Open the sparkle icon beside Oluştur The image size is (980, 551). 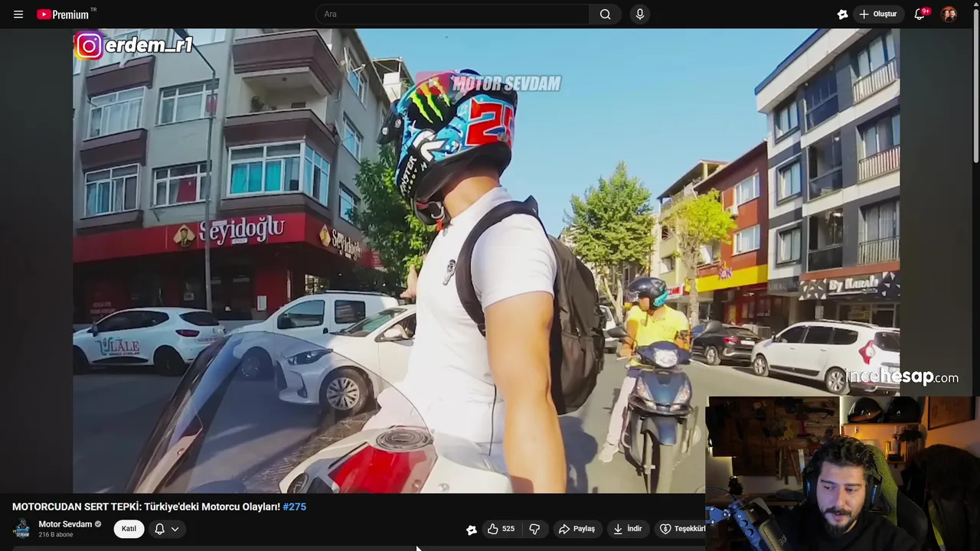(842, 15)
